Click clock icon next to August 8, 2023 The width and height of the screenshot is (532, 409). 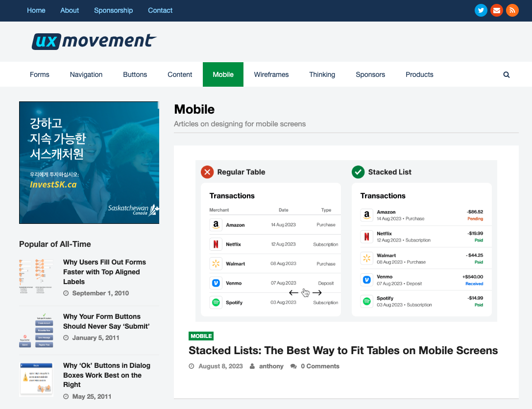point(192,366)
